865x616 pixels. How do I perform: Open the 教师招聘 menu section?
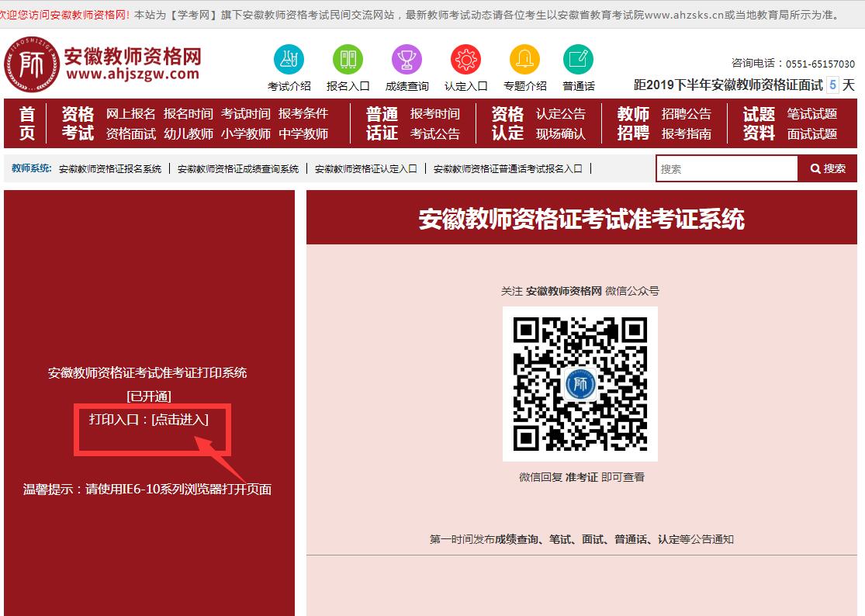coord(633,123)
